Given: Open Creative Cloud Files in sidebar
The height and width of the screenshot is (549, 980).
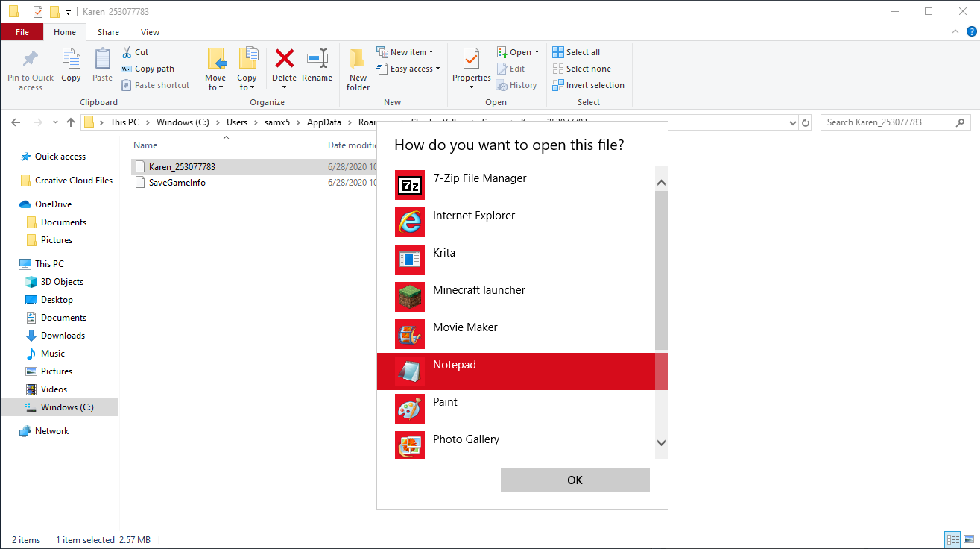Looking at the screenshot, I should click(74, 181).
